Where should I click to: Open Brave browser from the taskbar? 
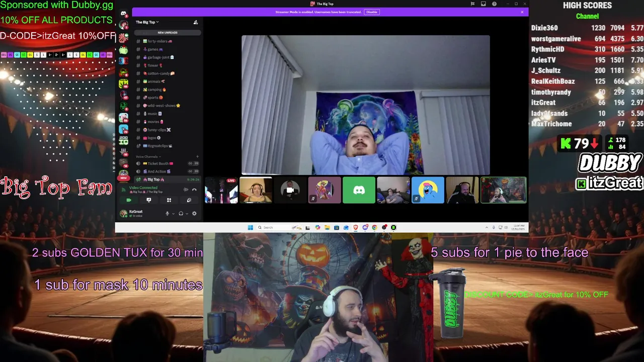tap(356, 227)
